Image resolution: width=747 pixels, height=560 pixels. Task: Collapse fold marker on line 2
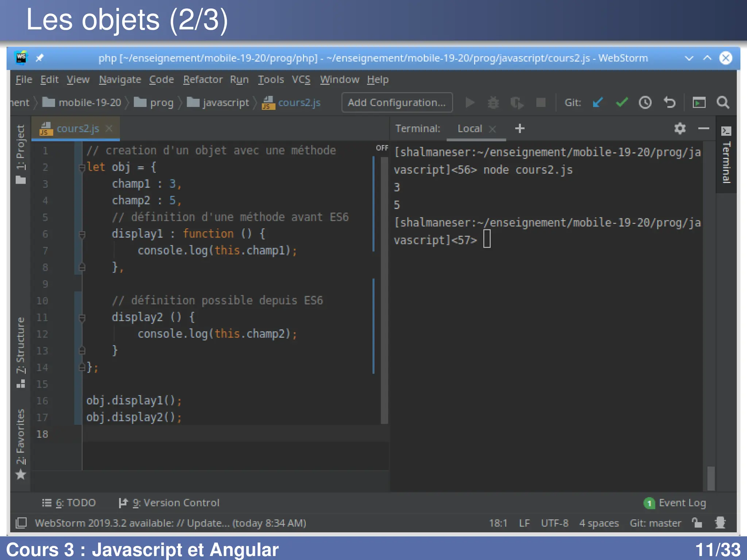click(x=82, y=168)
